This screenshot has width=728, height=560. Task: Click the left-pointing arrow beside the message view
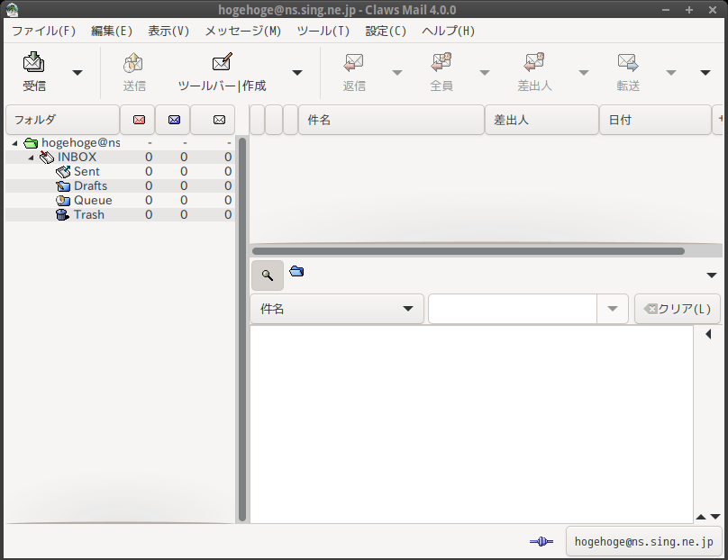708,334
